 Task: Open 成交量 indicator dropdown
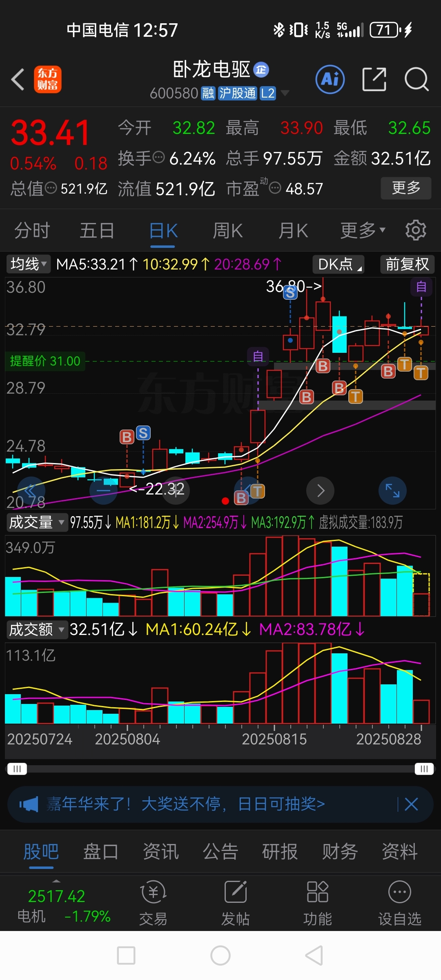pyautogui.click(x=37, y=522)
